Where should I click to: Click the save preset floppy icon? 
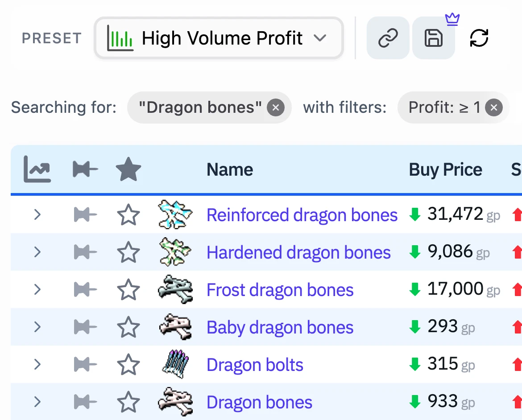434,38
